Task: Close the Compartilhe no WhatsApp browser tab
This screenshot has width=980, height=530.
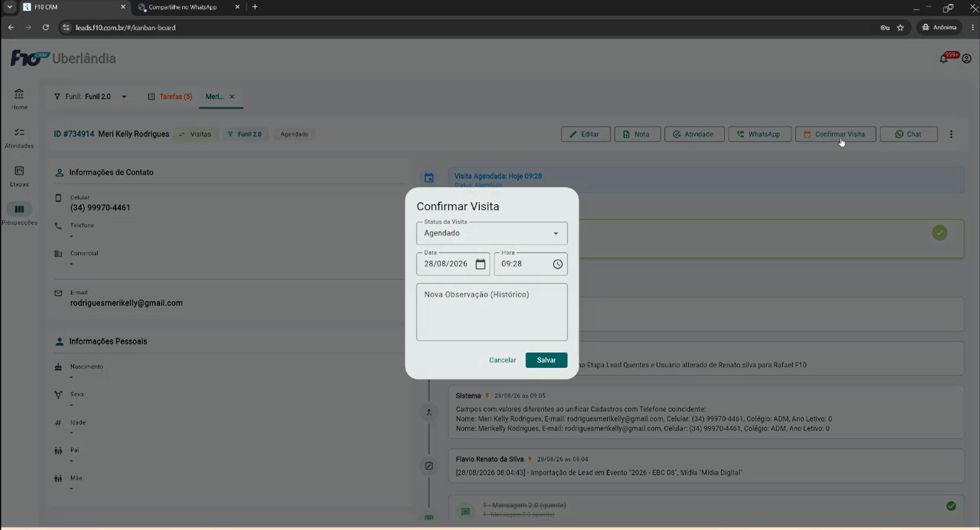Action: [x=237, y=7]
